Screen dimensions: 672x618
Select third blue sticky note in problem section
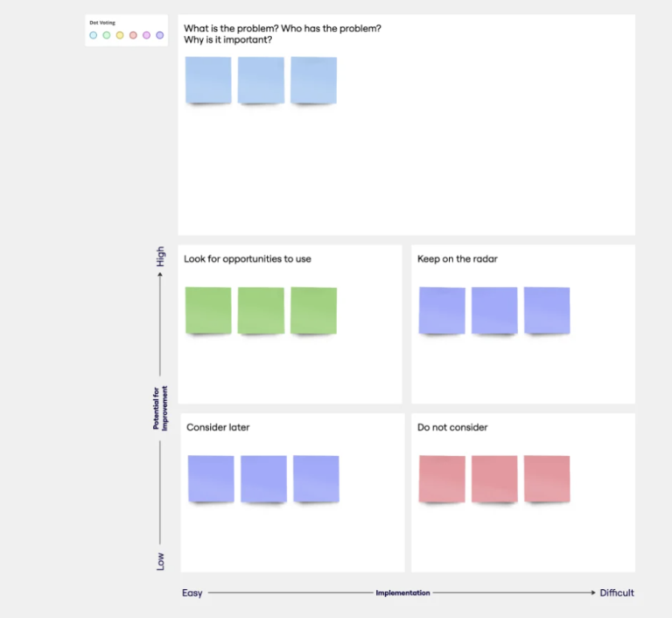pos(313,80)
